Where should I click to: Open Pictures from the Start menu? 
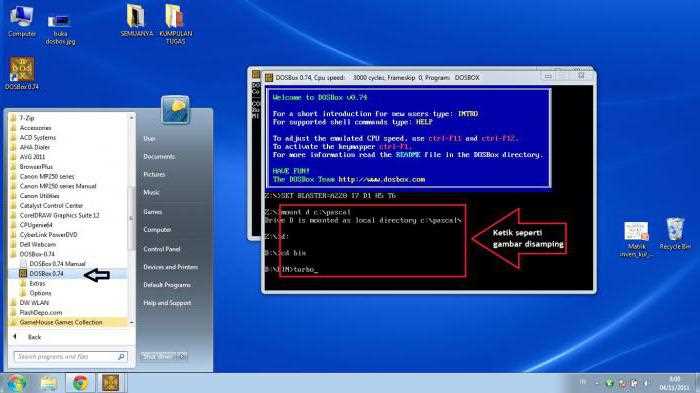point(154,175)
